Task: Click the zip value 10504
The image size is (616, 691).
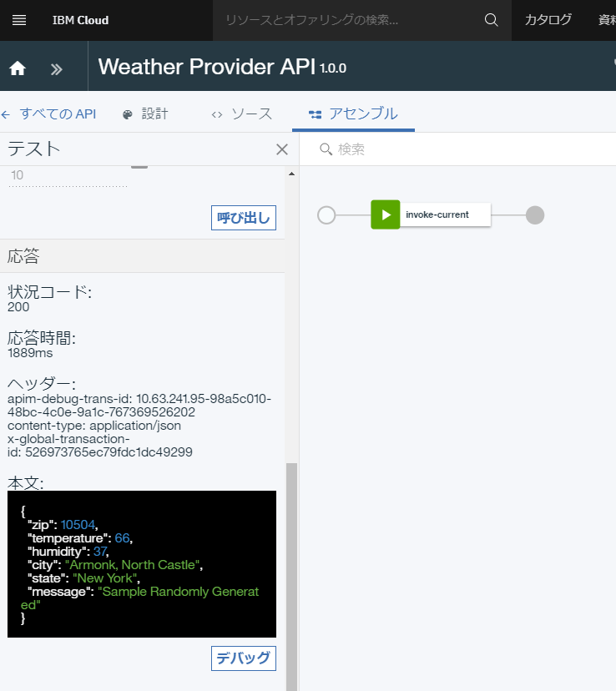Action: pos(78,525)
